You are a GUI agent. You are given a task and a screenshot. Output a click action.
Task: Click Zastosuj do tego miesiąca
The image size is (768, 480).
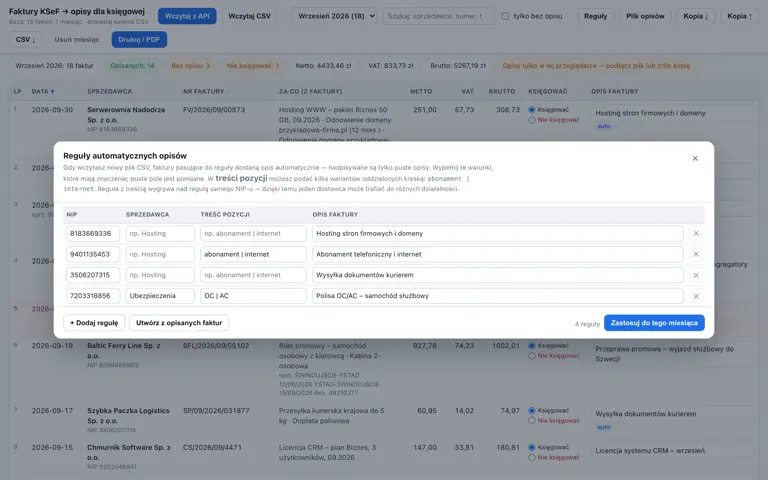[x=654, y=323]
